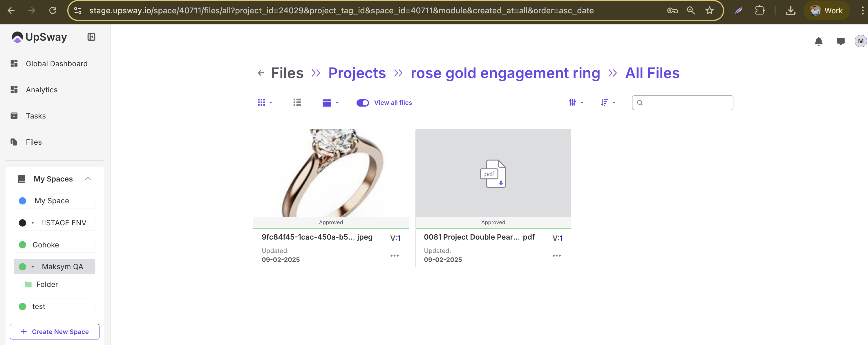Switch files to grid view
Screen dimensions: 868x345
262,102
